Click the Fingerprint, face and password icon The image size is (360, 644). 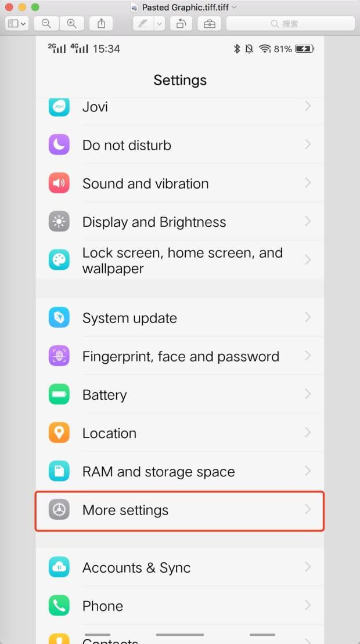(x=59, y=356)
